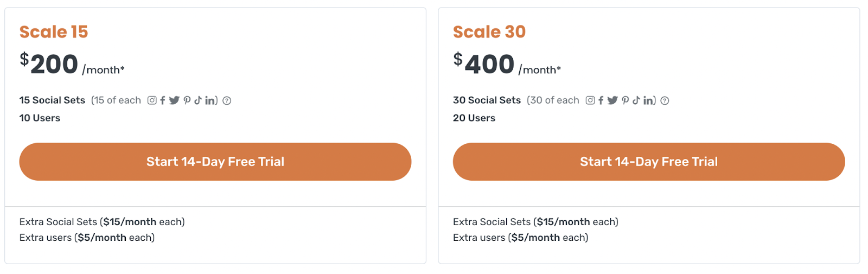Viewport: 868px width, 274px height.
Task: Click Instagram icon in Scale 30 plan
Action: click(590, 100)
